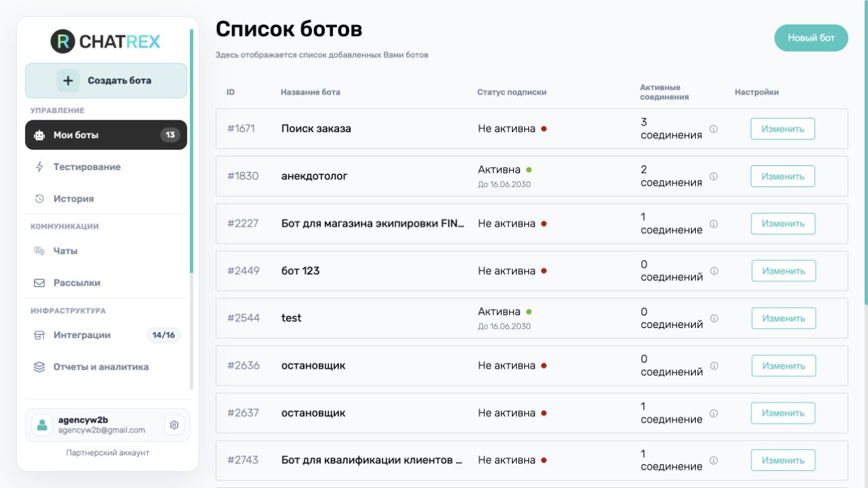Click ID #1830 cell
Image resolution: width=868 pixels, height=488 pixels.
[x=243, y=176]
